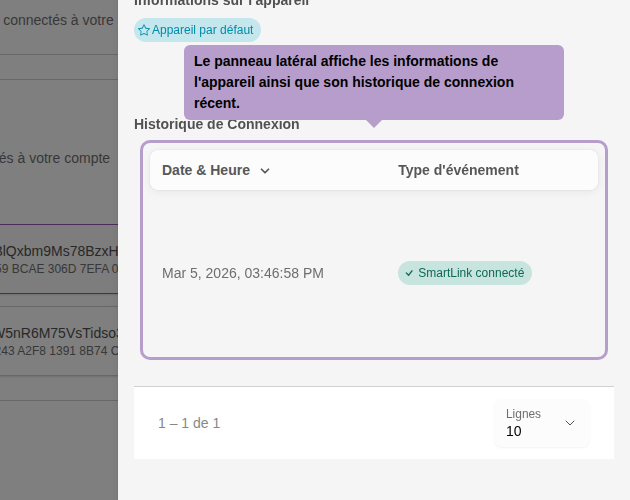Sort by the Date & Heure column header
The width and height of the screenshot is (630, 500).
click(x=206, y=170)
